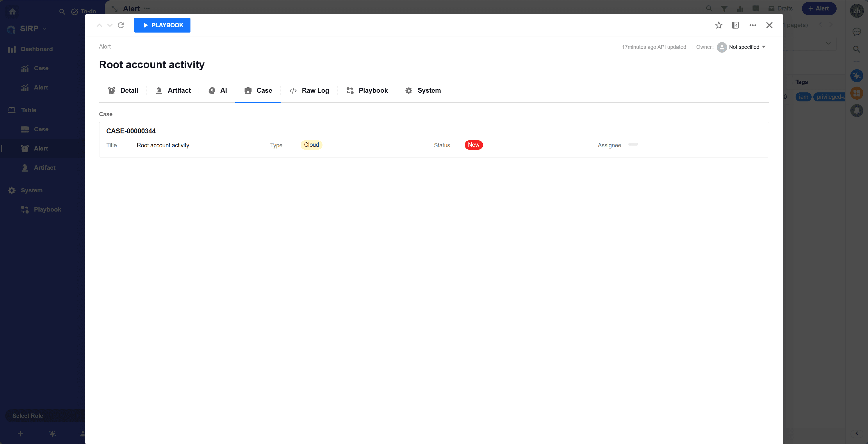Screen dimensions: 868x444
Task: Click the yellow Cloud type tag
Action: pos(311,145)
